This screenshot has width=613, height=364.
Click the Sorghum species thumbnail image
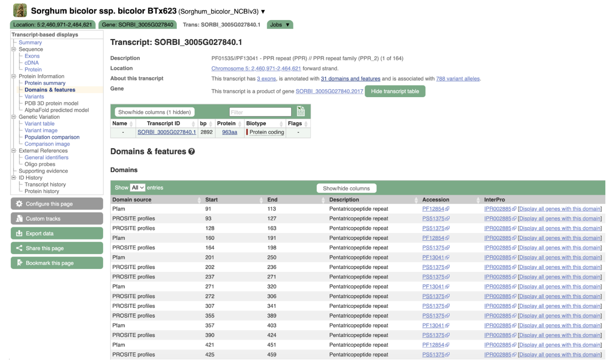point(20,10)
